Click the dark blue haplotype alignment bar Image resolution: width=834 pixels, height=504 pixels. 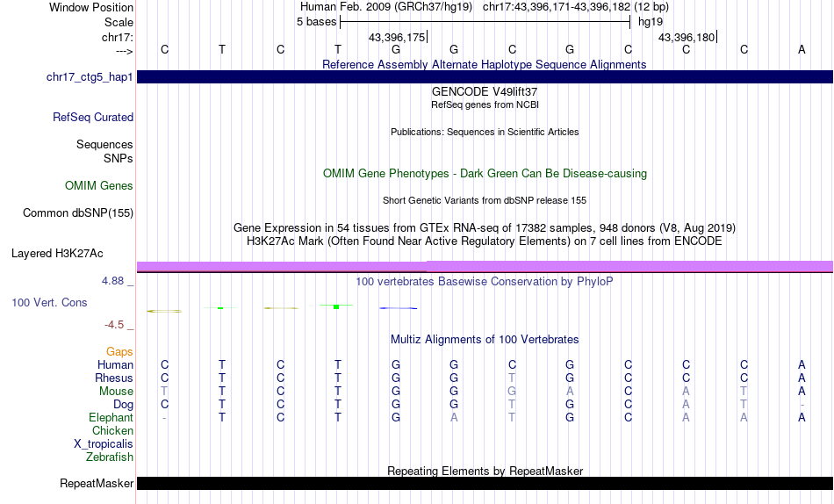click(485, 76)
